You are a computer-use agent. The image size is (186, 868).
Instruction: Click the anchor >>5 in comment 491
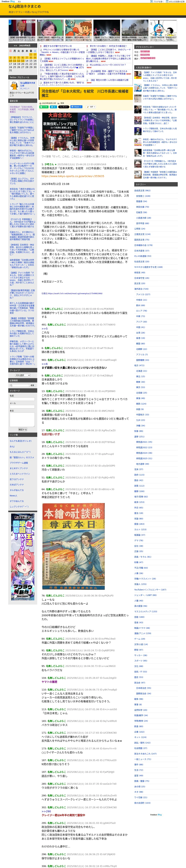tap(45, 329)
